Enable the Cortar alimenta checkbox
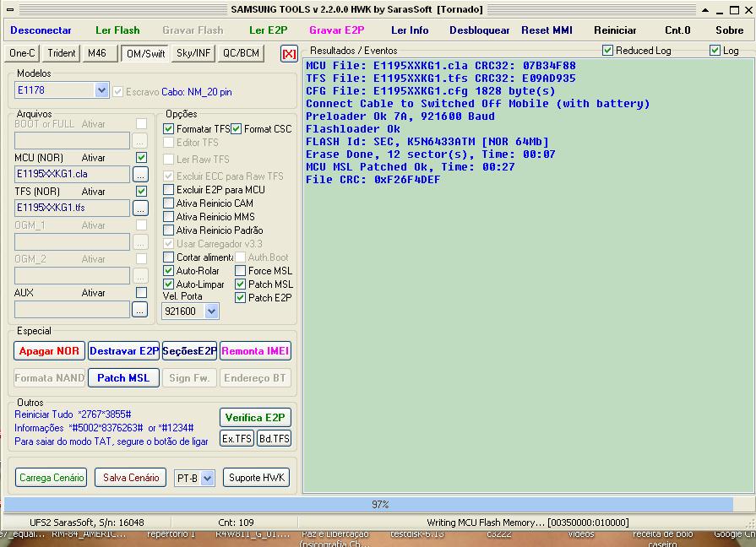The width and height of the screenshot is (756, 547). pyautogui.click(x=168, y=257)
